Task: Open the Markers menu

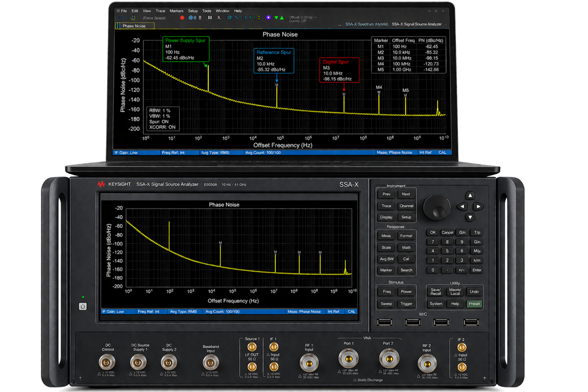Action: coord(176,11)
